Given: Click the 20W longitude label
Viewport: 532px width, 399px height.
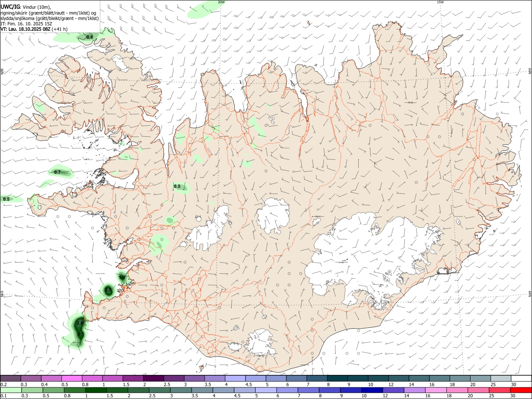Looking at the screenshot, I should (221, 2).
